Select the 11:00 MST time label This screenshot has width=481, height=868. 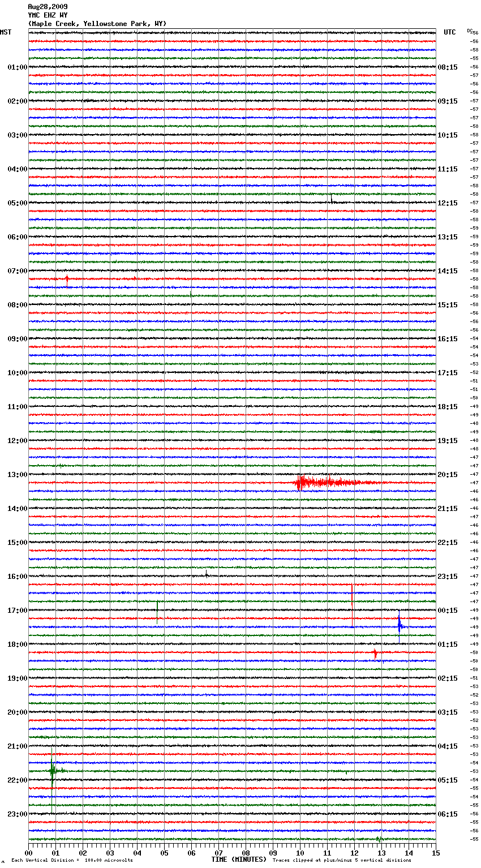point(18,407)
